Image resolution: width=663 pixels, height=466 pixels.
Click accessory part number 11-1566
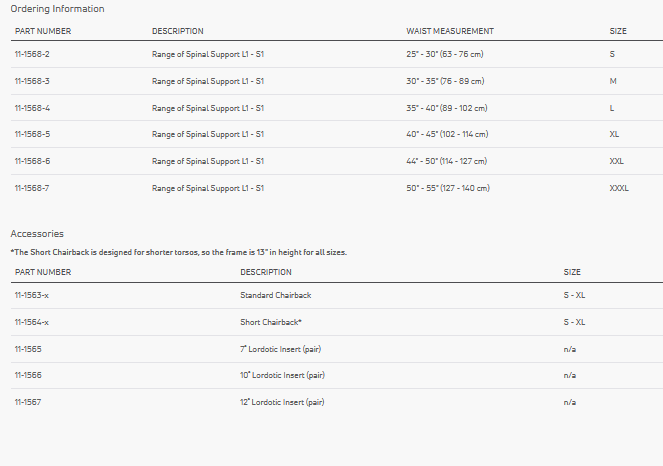point(28,375)
